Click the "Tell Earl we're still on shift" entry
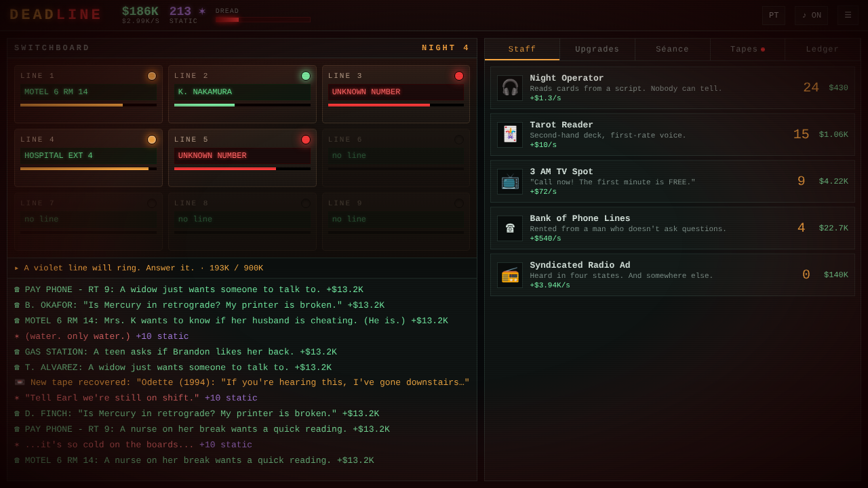Image resolution: width=868 pixels, height=488 pixels. tap(136, 399)
